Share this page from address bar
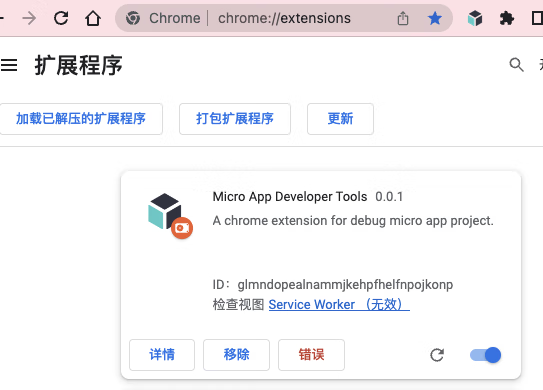The width and height of the screenshot is (543, 390). (403, 18)
